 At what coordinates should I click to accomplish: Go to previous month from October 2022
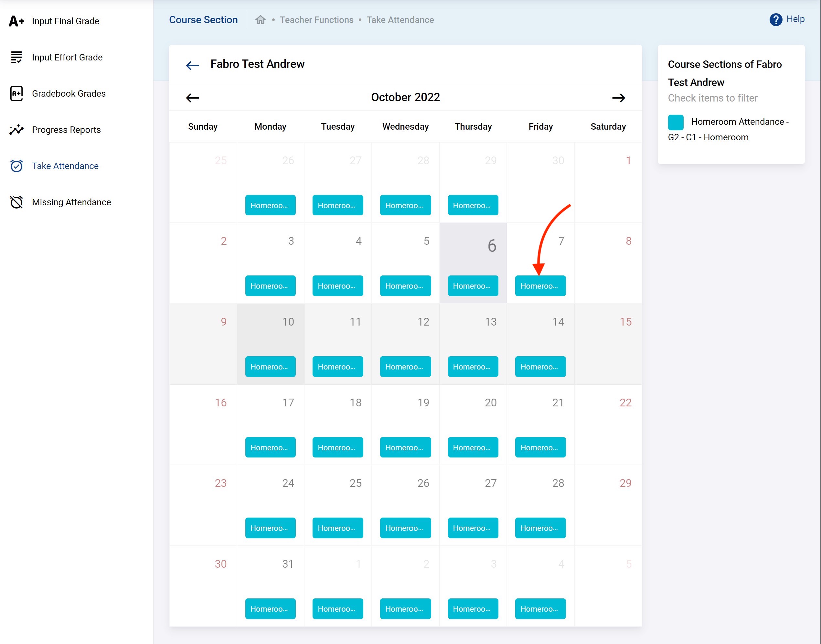pyautogui.click(x=192, y=98)
